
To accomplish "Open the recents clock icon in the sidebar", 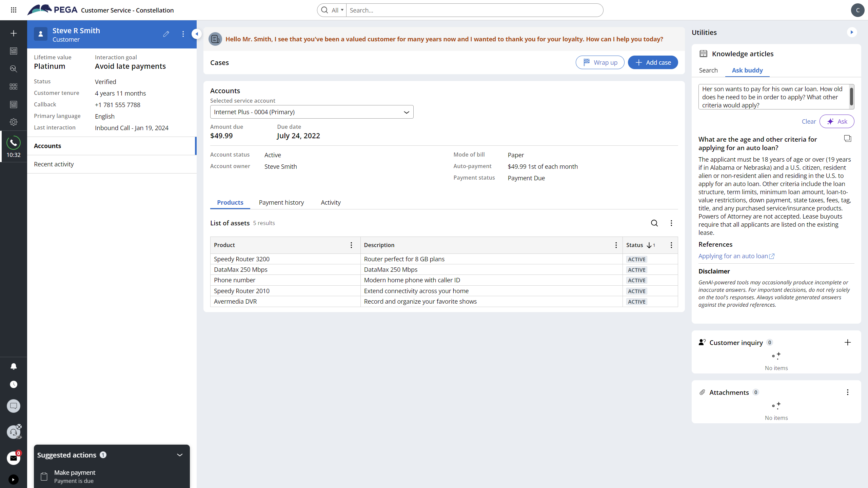I will (x=14, y=384).
